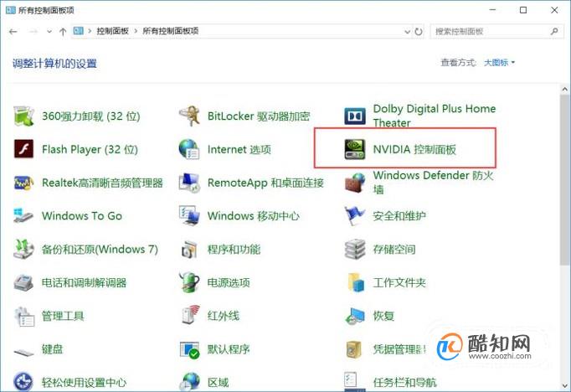This screenshot has width=571, height=392.
Task: Click the scrollbar down arrow
Action: (x=565, y=385)
